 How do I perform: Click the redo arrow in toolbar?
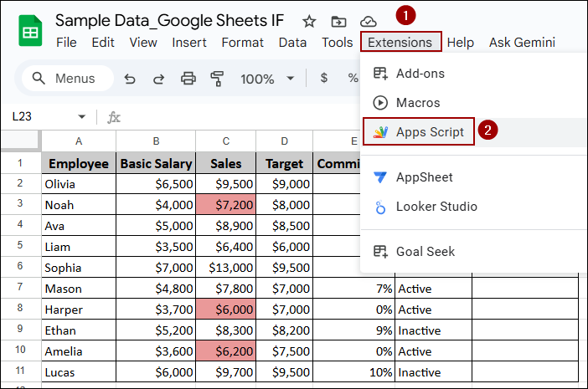(158, 79)
